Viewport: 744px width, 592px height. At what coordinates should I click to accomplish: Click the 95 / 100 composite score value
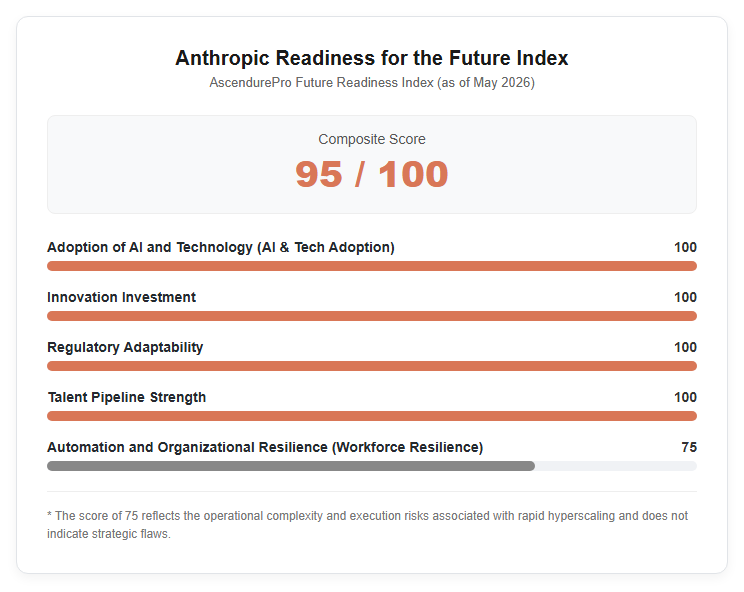tap(372, 174)
